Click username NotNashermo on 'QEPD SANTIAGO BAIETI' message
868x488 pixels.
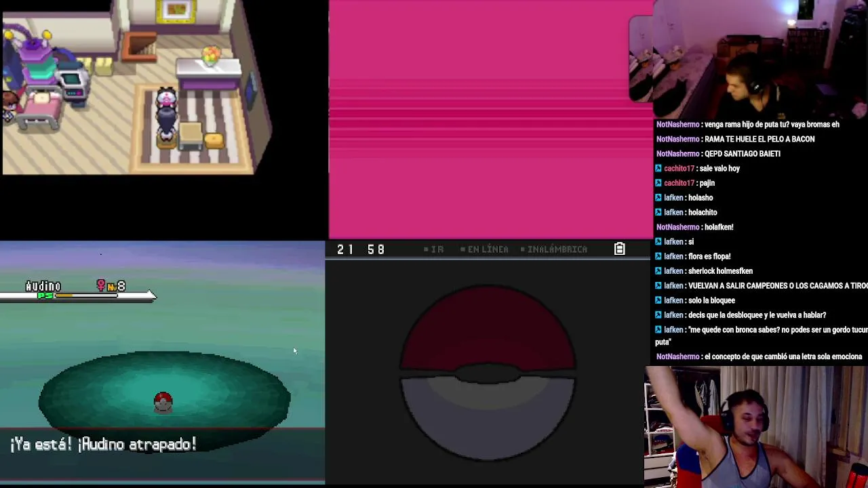click(x=677, y=154)
